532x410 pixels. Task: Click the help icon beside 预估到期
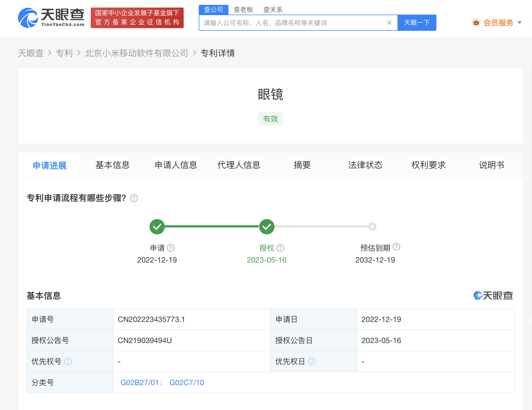pyautogui.click(x=396, y=247)
